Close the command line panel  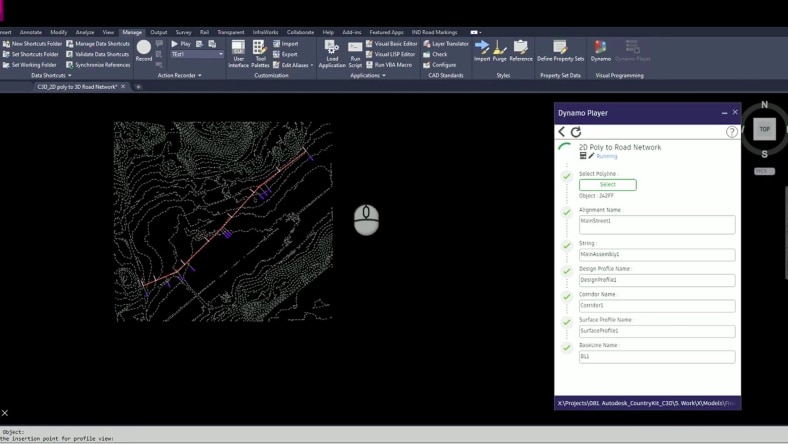pos(5,413)
